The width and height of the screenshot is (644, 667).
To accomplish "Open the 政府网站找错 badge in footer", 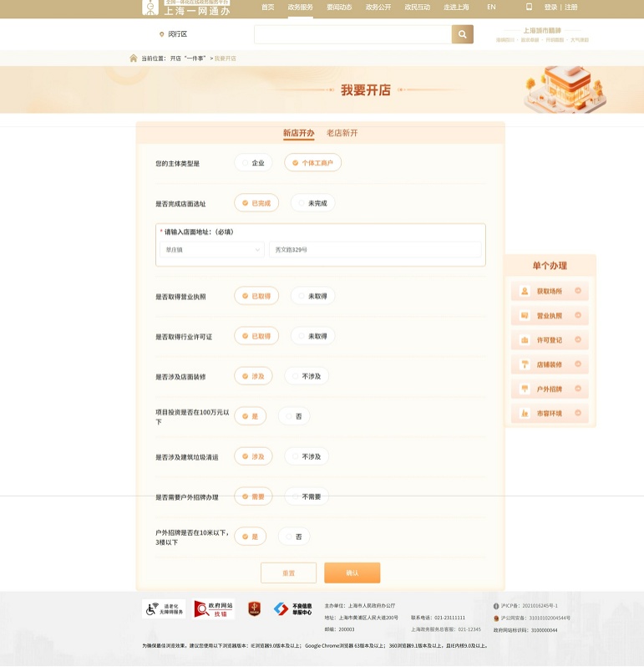I will pos(214,609).
